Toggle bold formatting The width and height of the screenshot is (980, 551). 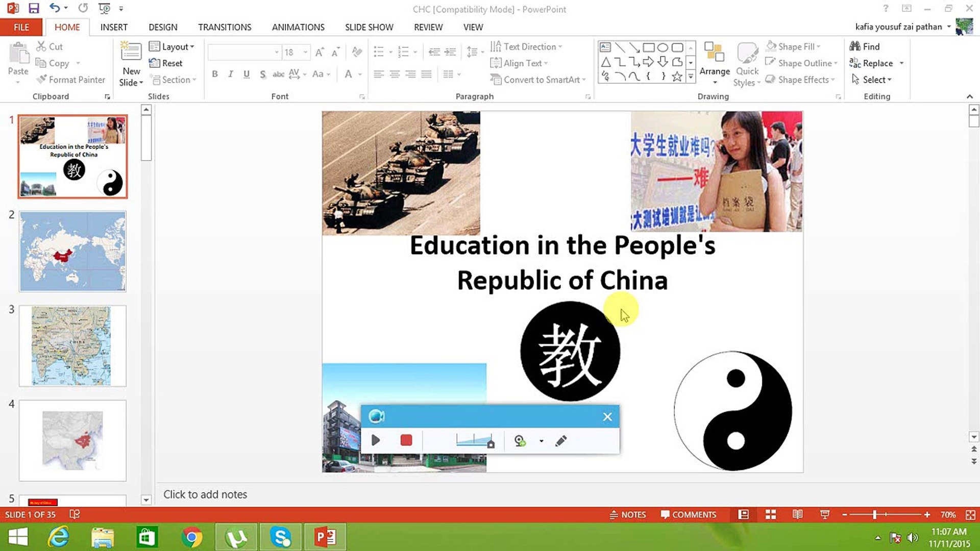point(214,74)
